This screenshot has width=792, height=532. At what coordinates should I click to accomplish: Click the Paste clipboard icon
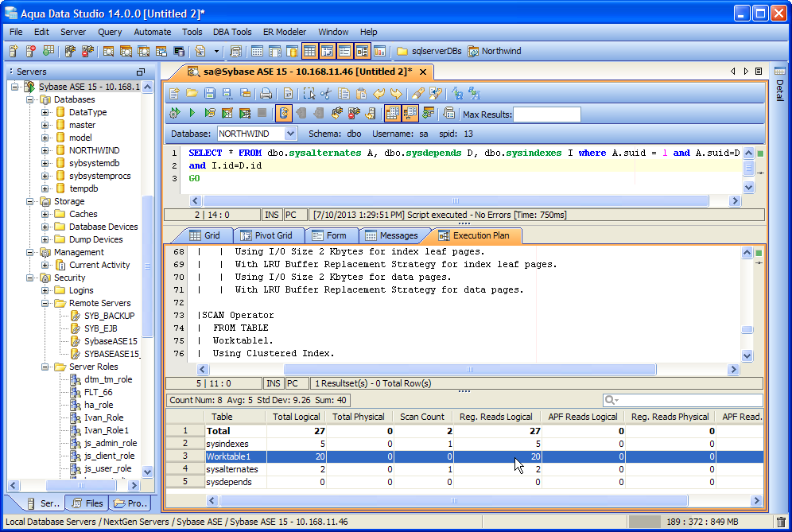(x=360, y=93)
